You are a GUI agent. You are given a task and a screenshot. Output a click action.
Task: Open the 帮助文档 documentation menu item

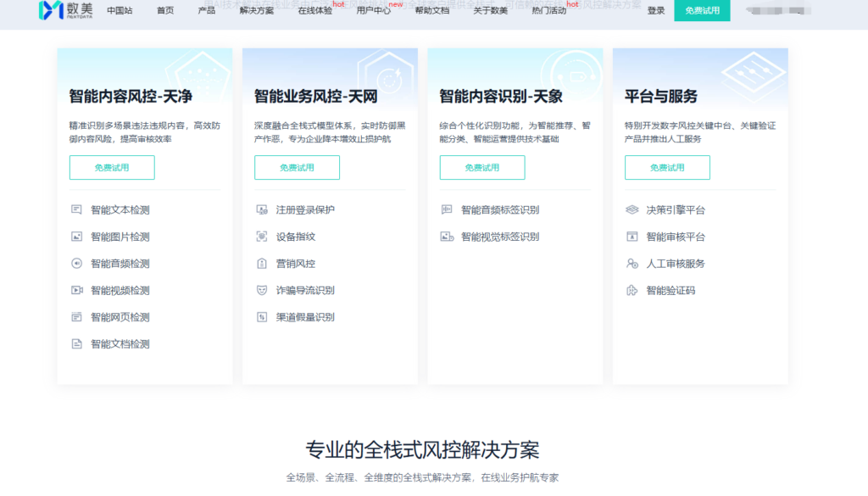pos(433,13)
